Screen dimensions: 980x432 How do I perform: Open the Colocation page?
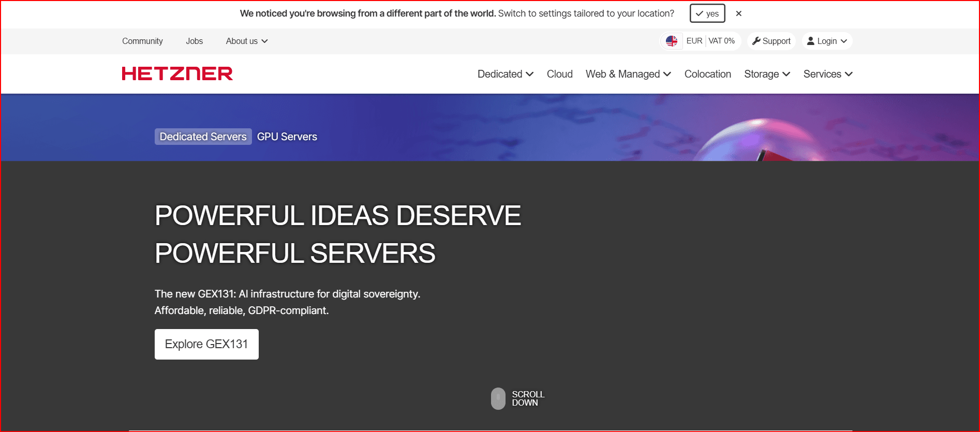tap(707, 74)
